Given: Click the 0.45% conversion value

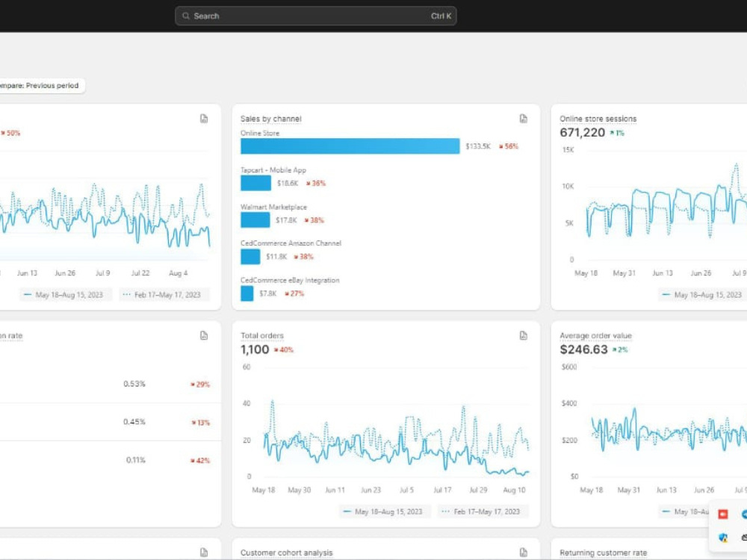Looking at the screenshot, I should click(x=134, y=422).
